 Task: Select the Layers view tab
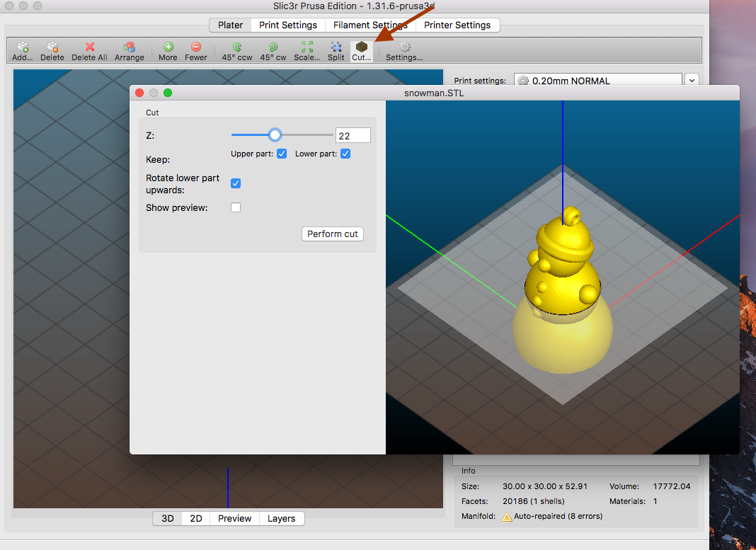(281, 518)
